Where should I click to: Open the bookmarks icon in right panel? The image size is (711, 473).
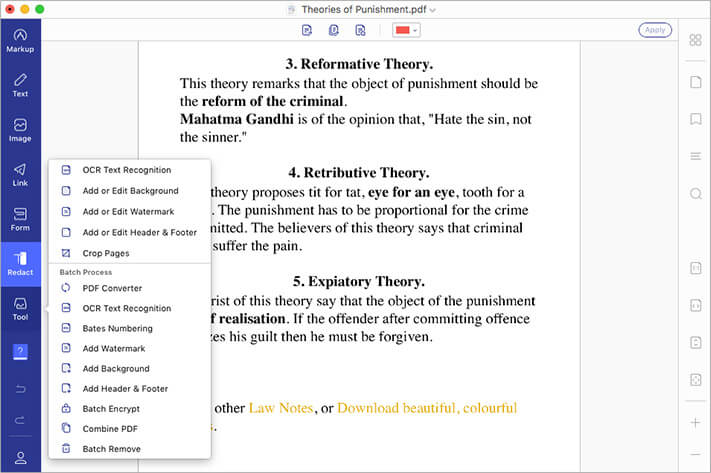coord(696,119)
